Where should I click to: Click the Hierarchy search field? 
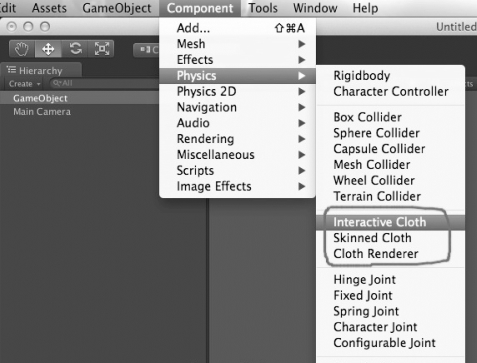[104, 83]
